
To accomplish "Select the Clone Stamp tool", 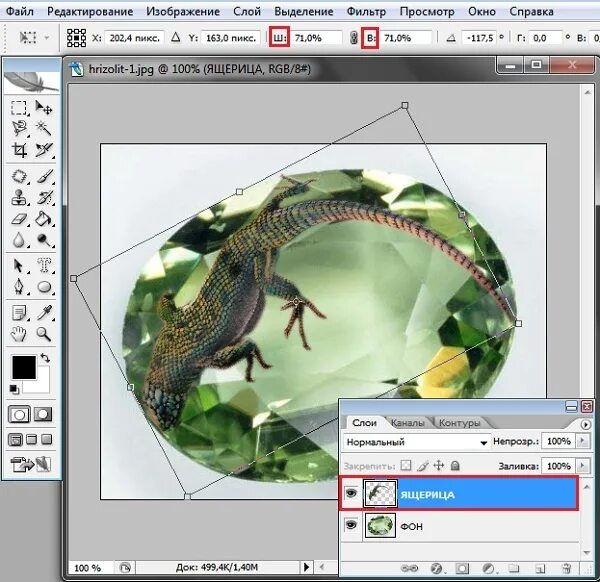I will [19, 198].
